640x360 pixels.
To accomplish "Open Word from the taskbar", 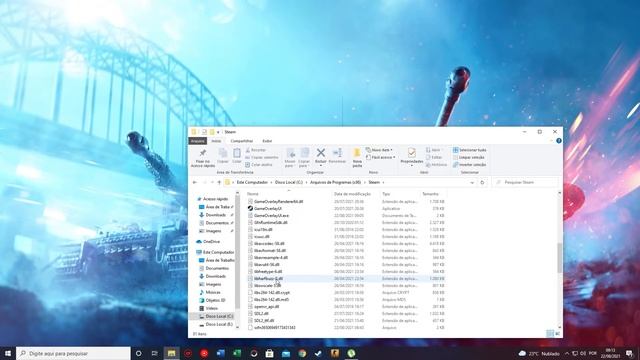I will point(220,353).
